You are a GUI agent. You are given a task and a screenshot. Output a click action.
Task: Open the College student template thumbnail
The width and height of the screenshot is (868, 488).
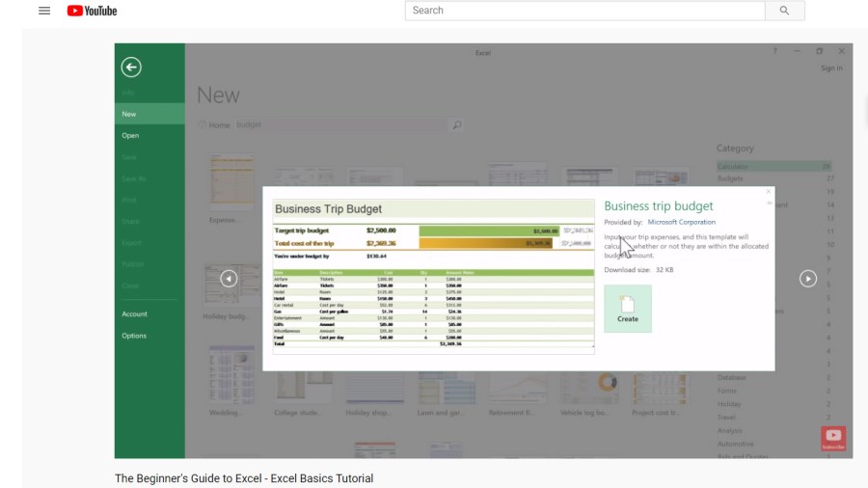pyautogui.click(x=304, y=388)
